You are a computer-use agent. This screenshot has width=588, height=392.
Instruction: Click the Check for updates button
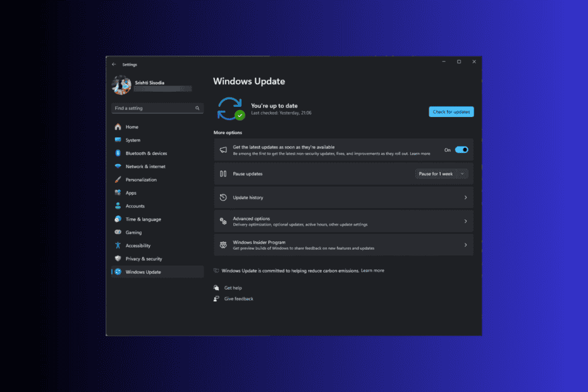point(451,112)
